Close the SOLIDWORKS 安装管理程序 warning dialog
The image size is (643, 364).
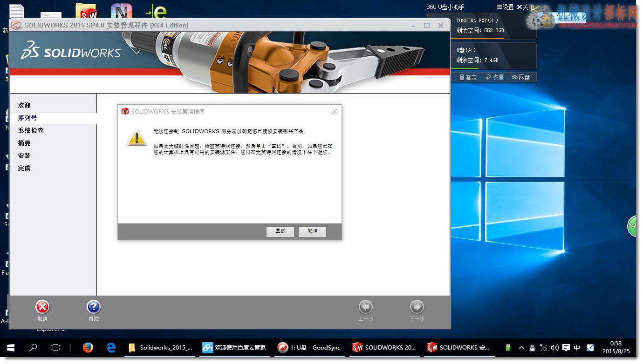(334, 111)
